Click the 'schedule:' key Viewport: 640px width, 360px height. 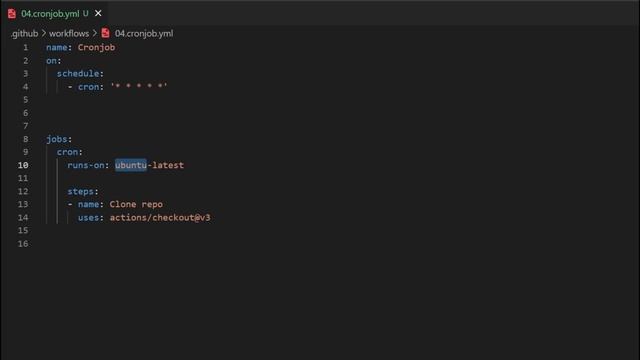click(x=80, y=73)
